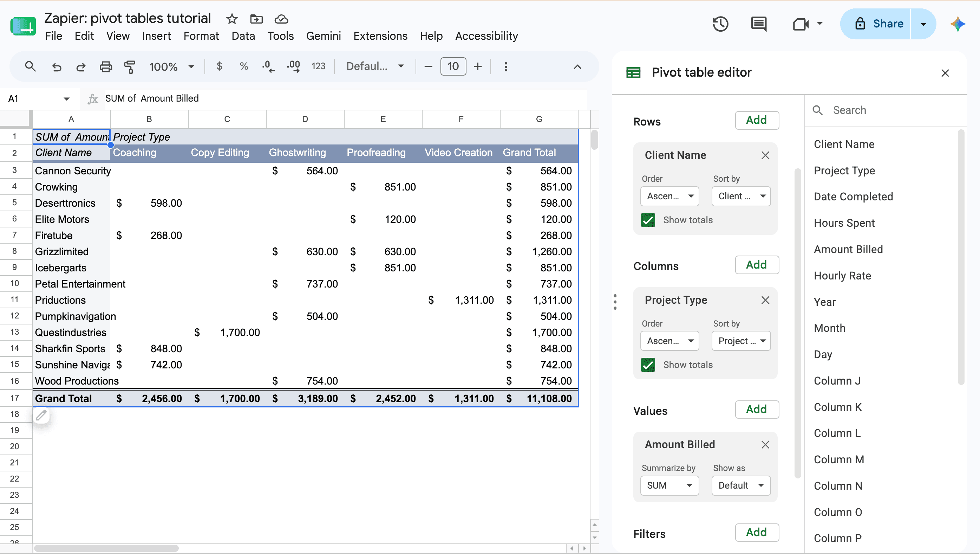Screen dimensions: 980x554
Task: Select column D header
Action: coord(305,119)
